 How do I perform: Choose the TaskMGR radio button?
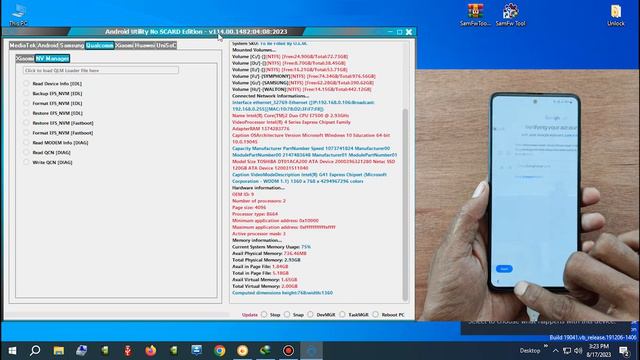[x=342, y=314]
